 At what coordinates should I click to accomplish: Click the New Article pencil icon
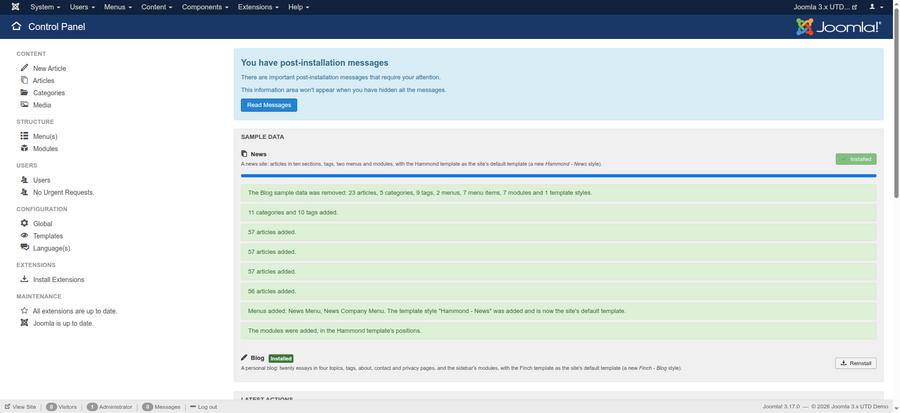point(24,68)
